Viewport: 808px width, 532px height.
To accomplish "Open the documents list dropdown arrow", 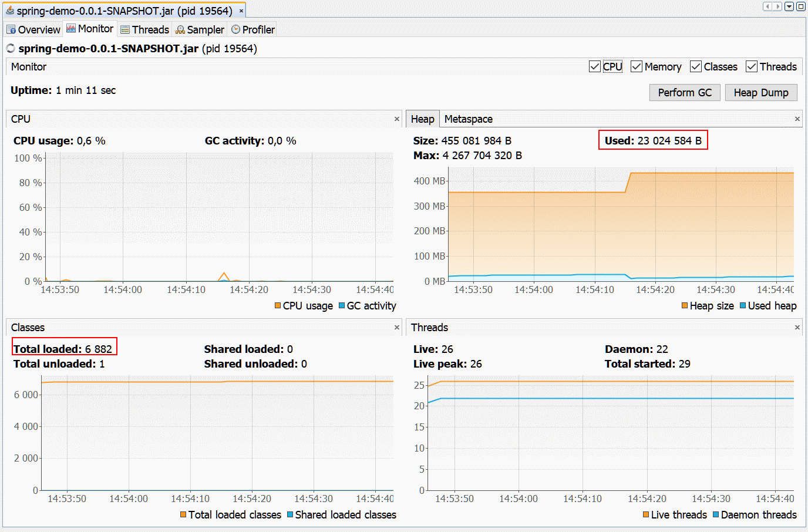I will 789,6.
